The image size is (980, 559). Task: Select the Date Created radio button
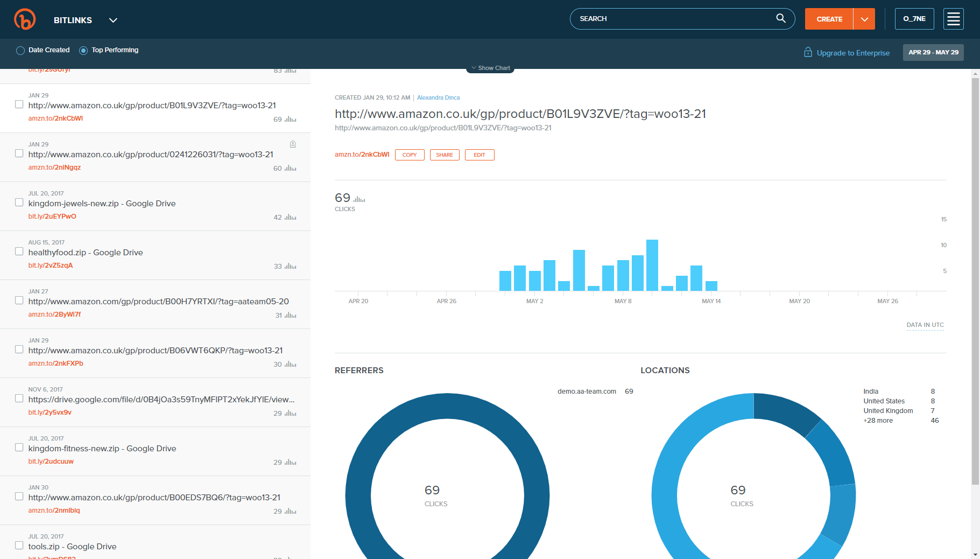click(x=20, y=51)
